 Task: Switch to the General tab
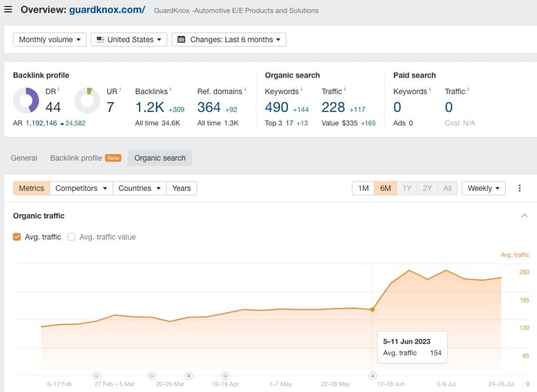click(24, 158)
